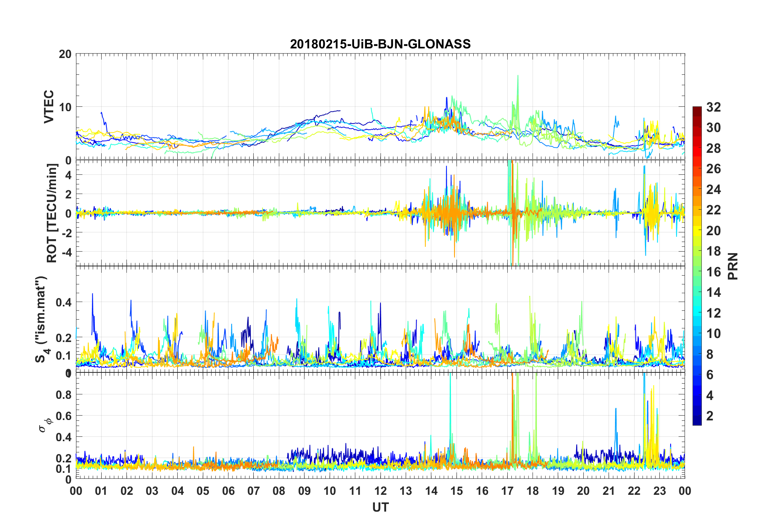This screenshot has height=532, width=761.
Task: Click colorbar tick label 30
Action: coord(713,128)
